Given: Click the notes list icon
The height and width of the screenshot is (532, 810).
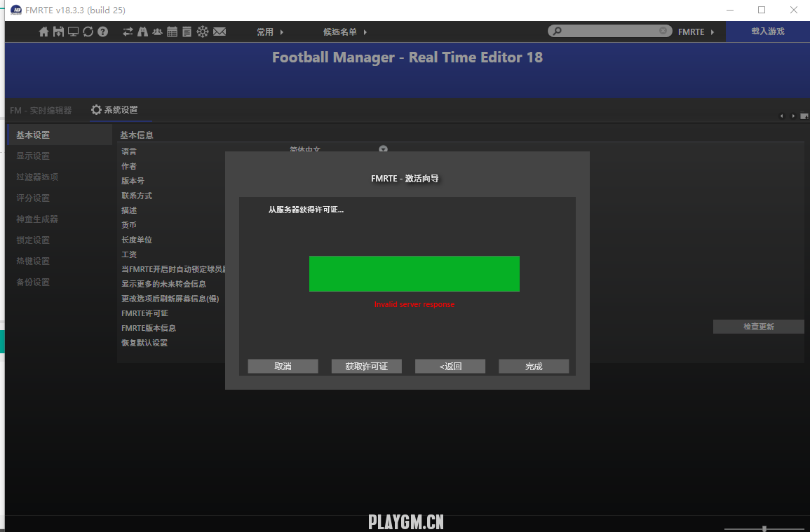Looking at the screenshot, I should 187,32.
